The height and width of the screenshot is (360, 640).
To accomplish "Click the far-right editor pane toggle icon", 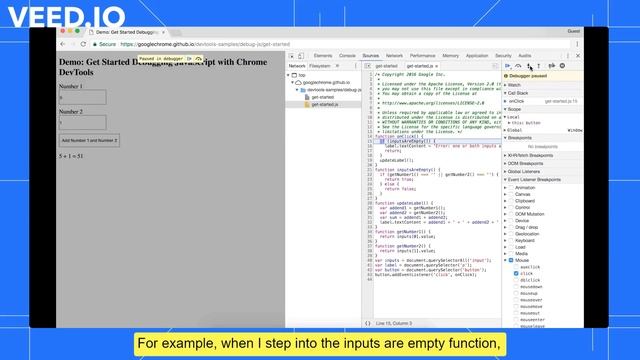I will pyautogui.click(x=495, y=66).
